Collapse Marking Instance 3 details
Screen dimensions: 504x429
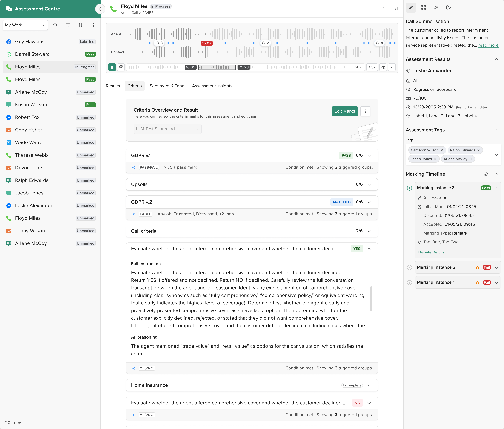click(496, 188)
